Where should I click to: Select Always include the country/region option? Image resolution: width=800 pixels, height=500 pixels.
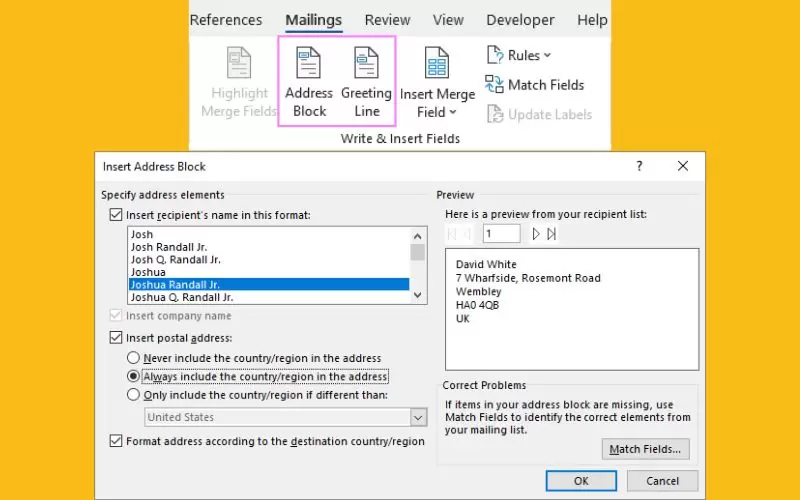(133, 376)
